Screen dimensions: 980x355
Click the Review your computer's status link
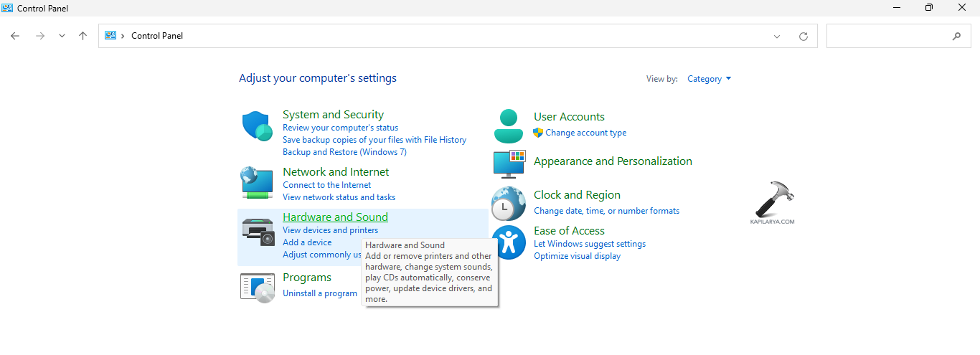tap(340, 128)
